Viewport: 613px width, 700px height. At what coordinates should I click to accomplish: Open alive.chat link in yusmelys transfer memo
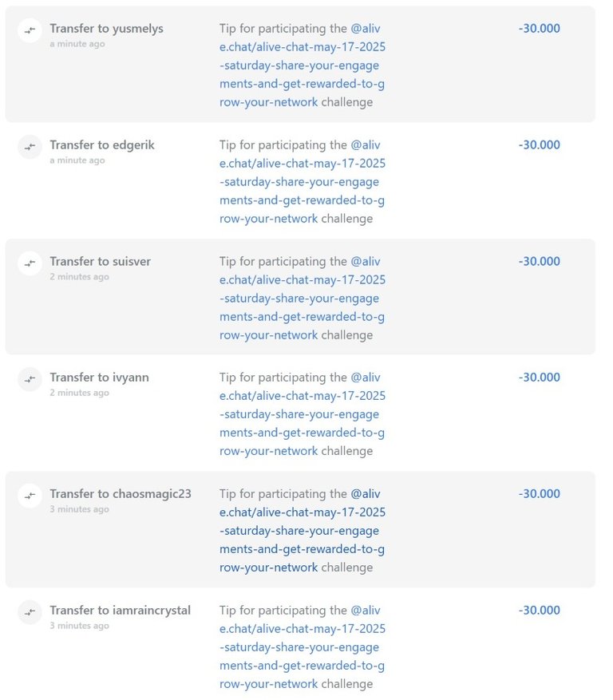(x=303, y=65)
